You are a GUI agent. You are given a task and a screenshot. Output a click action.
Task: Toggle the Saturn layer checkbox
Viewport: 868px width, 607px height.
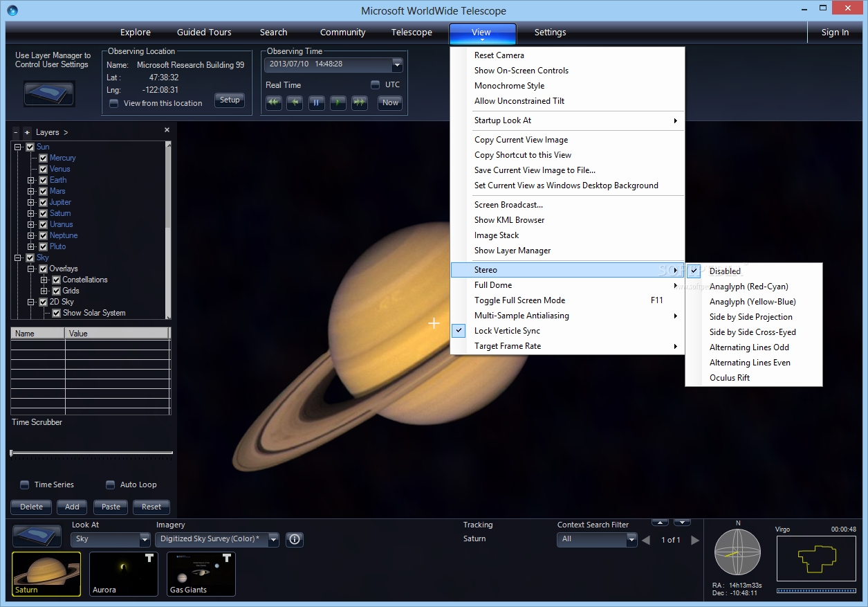pyautogui.click(x=43, y=213)
